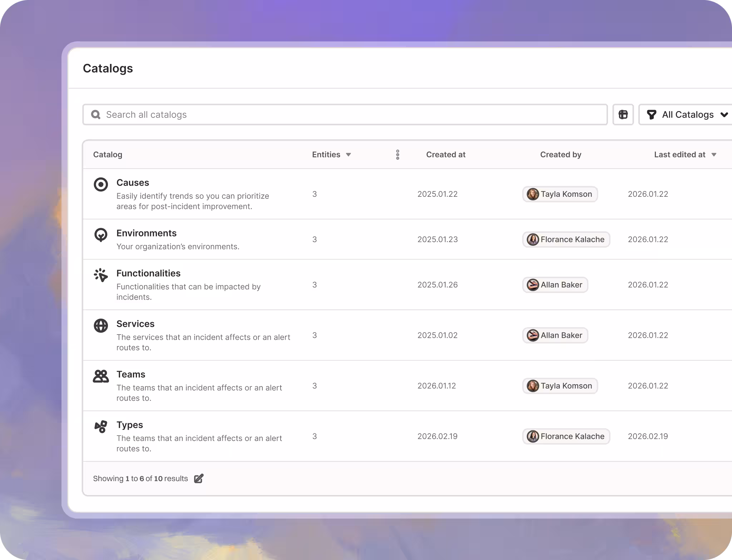This screenshot has height=560, width=732.
Task: Sort by the Entities column arrow
Action: pyautogui.click(x=348, y=155)
